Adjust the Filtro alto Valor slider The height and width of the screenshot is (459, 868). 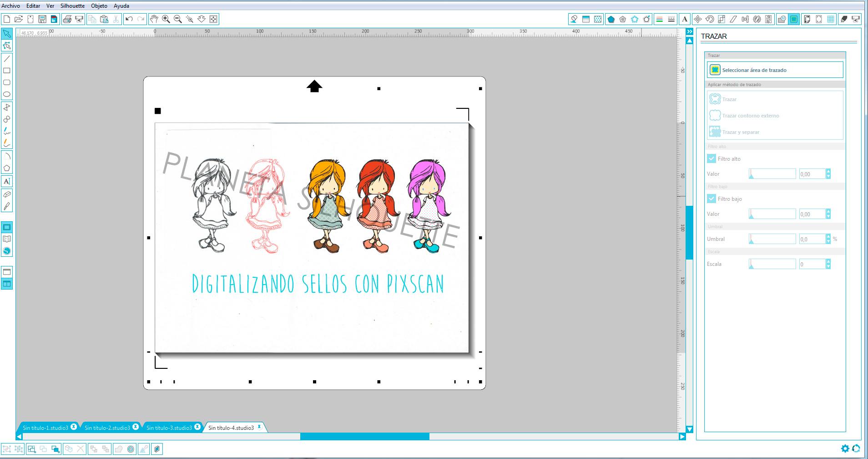pyautogui.click(x=772, y=173)
